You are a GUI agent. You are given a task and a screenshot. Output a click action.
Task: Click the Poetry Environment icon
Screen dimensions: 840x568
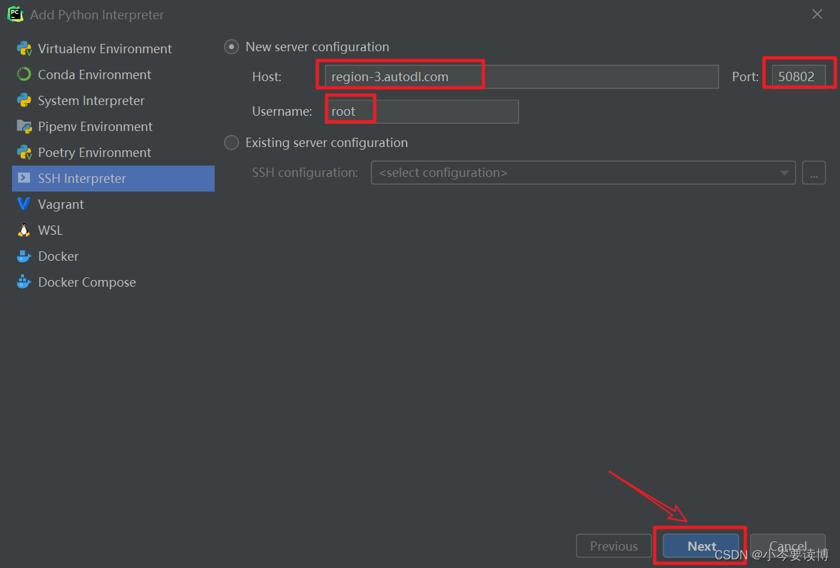point(24,152)
